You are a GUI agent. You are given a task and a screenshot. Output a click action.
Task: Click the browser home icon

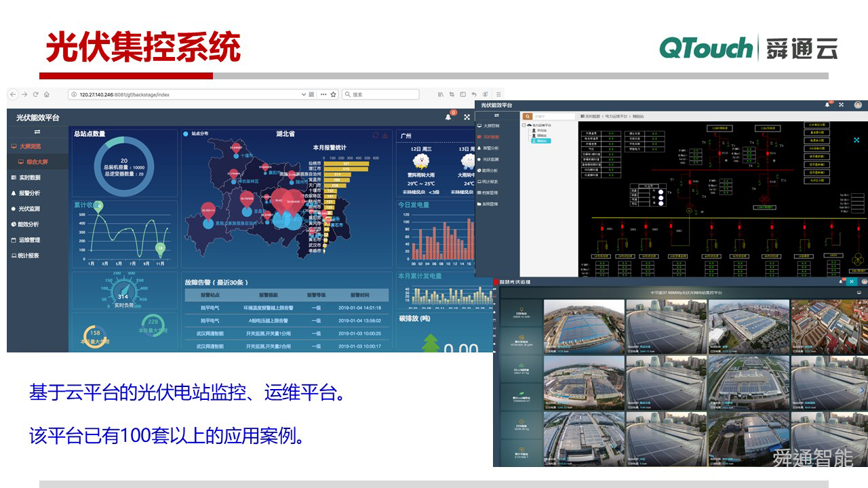(47, 94)
